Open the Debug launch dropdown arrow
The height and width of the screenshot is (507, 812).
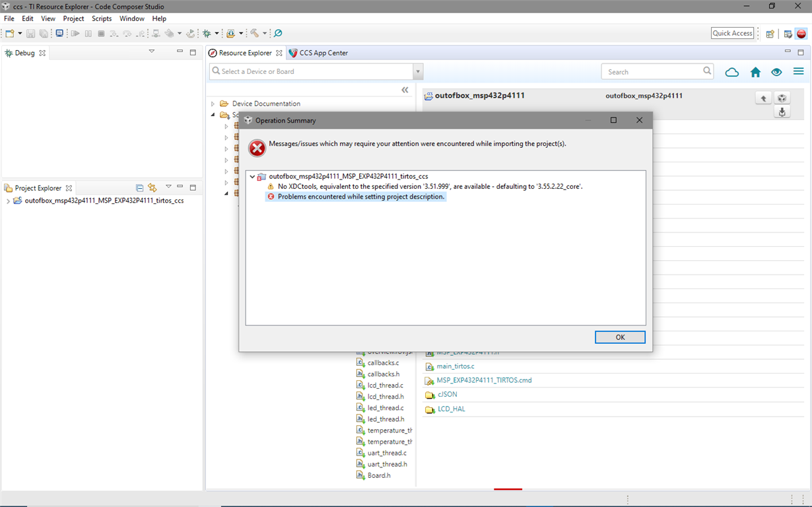pos(217,34)
